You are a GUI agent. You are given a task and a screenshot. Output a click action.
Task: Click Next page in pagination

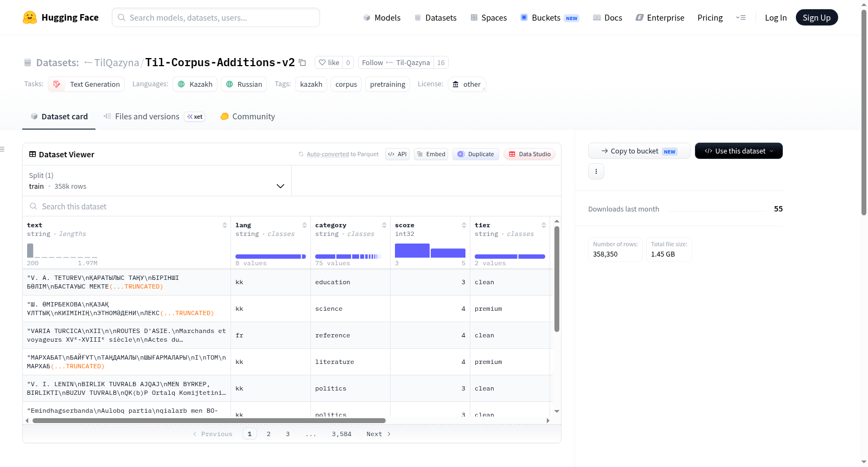[x=379, y=434]
